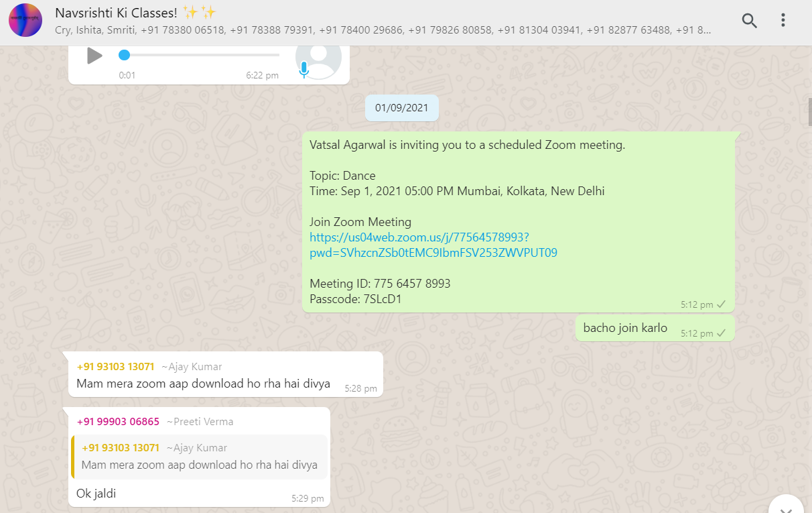Click the Navsrishti Ki Classes group avatar

[x=25, y=20]
